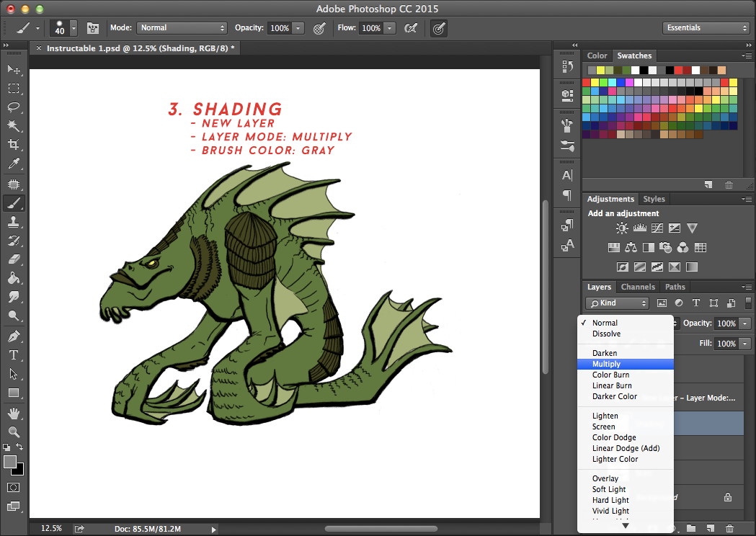The width and height of the screenshot is (756, 536).
Task: Click the Brightness/Contrast adjustment icon
Action: pos(621,228)
